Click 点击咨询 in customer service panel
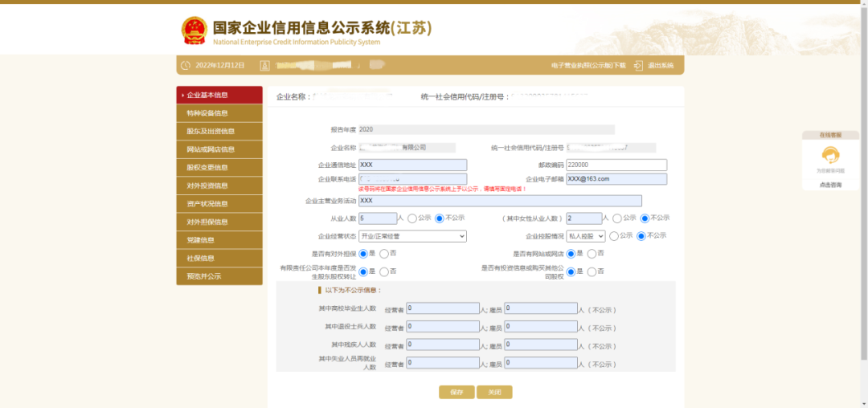The width and height of the screenshot is (868, 408). pos(830,185)
